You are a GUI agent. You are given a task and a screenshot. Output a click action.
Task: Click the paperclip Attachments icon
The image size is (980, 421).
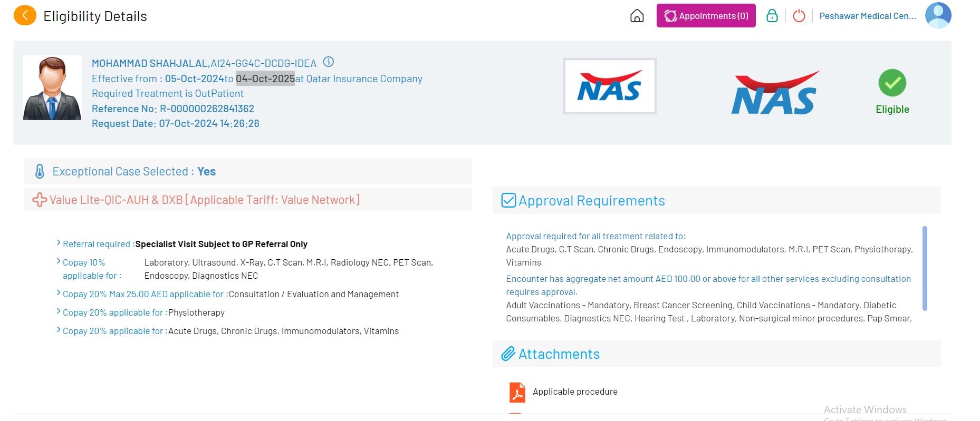508,354
